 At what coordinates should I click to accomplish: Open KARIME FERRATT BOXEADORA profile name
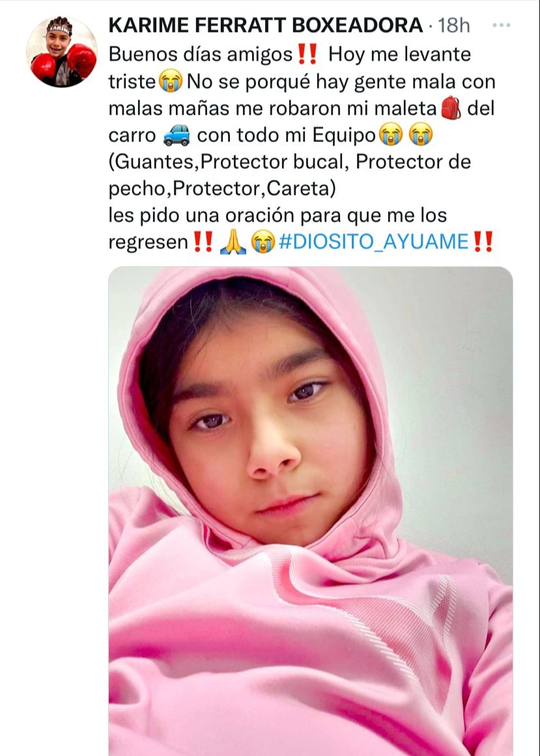click(x=265, y=25)
